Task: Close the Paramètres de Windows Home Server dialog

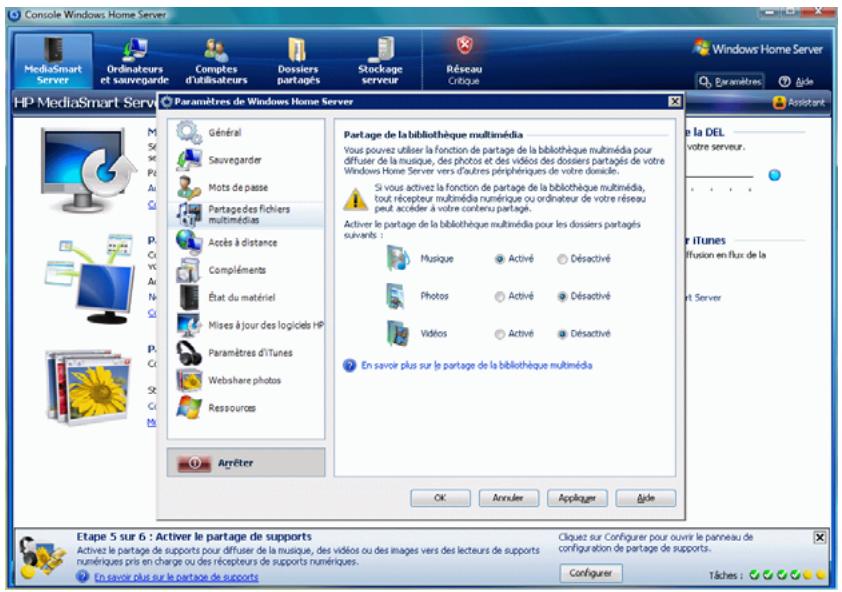Action: pos(675,102)
